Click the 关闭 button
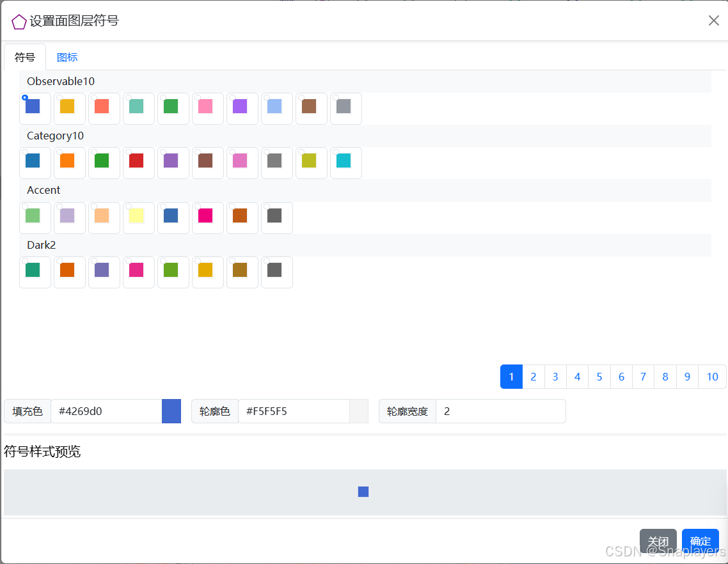This screenshot has height=564, width=728. pyautogui.click(x=658, y=541)
